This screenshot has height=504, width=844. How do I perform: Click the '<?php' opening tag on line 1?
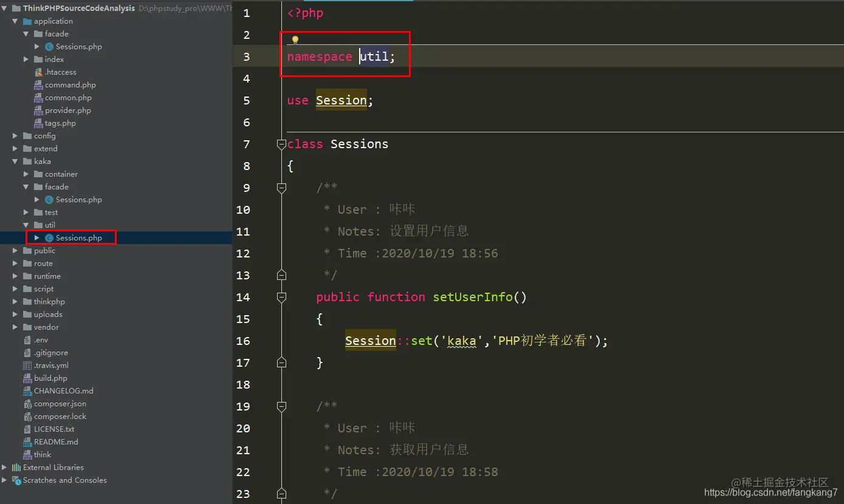tap(305, 13)
